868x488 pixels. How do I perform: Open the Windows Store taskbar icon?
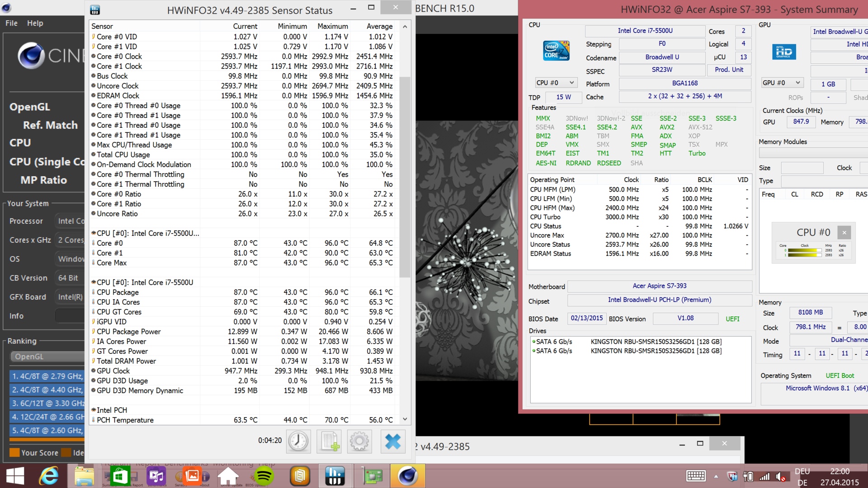120,476
